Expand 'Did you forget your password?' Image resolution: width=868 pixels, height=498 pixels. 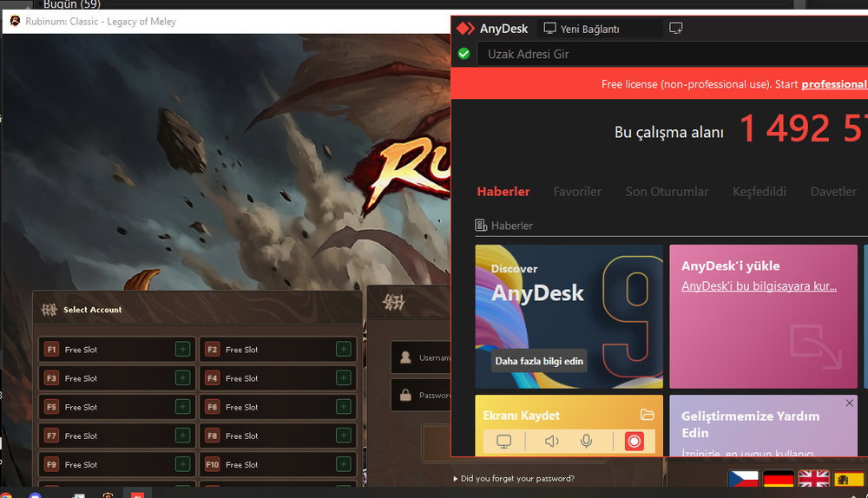click(x=516, y=478)
